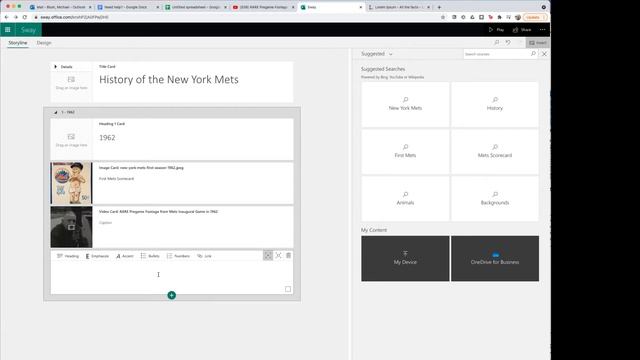Image resolution: width=640 pixels, height=360 pixels.
Task: Close the insert panel
Action: (x=544, y=54)
